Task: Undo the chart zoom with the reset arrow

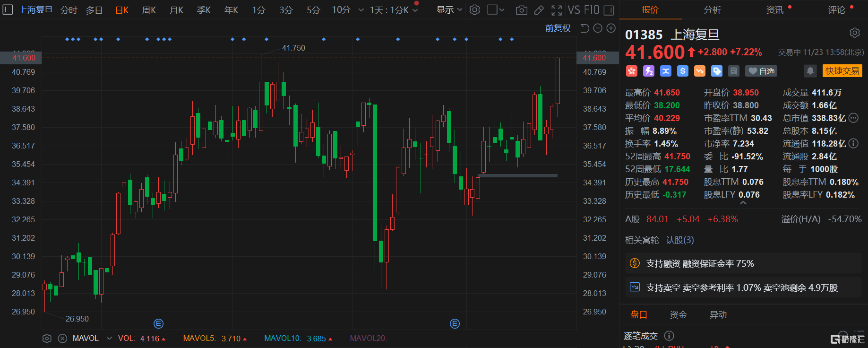Action: [x=584, y=28]
